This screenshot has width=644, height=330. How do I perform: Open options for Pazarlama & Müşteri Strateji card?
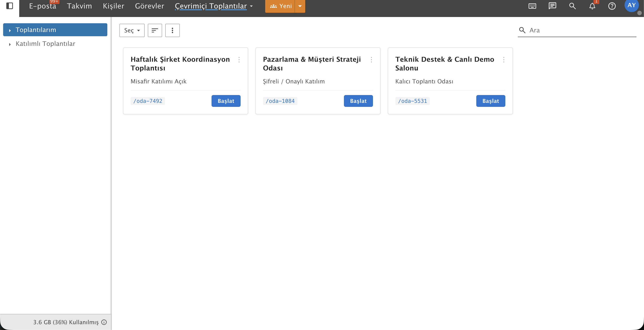(371, 59)
